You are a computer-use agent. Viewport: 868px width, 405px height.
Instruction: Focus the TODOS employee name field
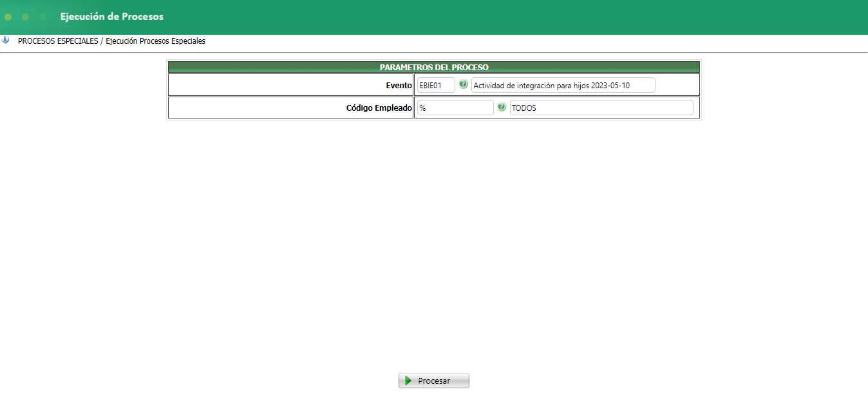[601, 108]
